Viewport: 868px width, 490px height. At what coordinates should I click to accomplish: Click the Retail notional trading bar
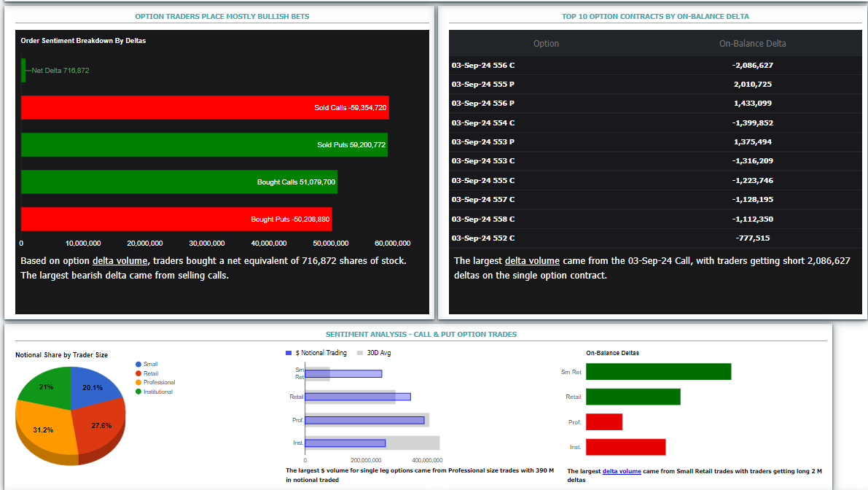point(358,397)
